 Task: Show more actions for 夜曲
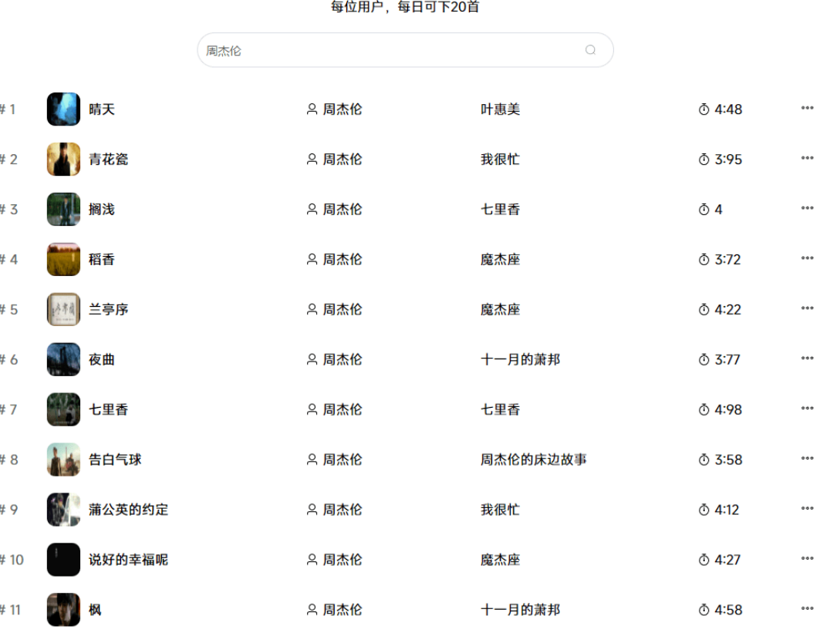807,359
